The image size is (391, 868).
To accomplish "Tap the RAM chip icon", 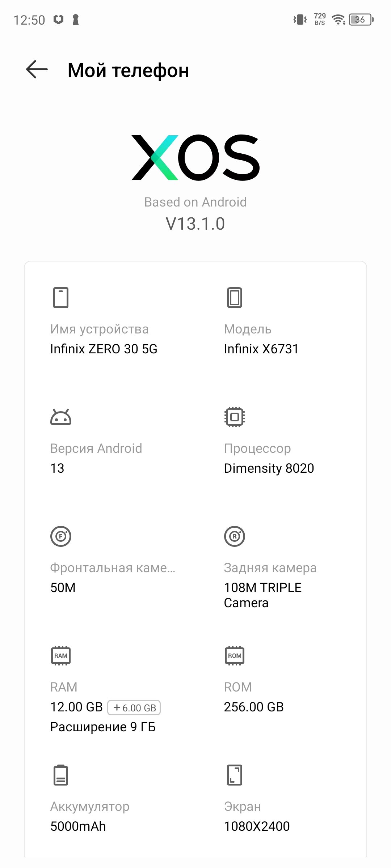I will (61, 656).
